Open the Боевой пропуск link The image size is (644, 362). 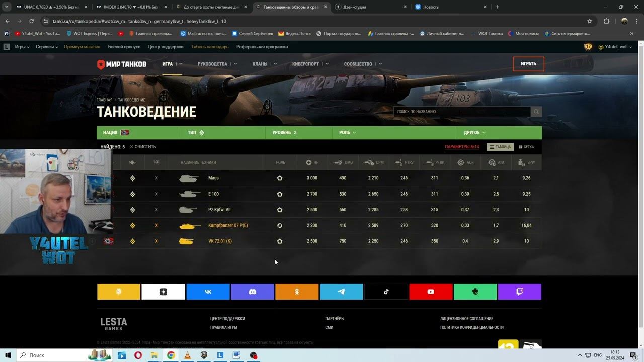pos(124,47)
